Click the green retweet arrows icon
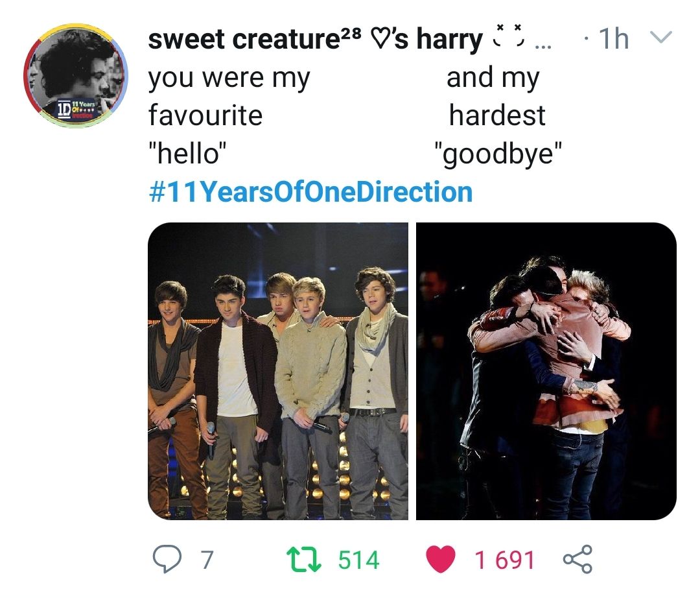The image size is (700, 598). click(303, 560)
